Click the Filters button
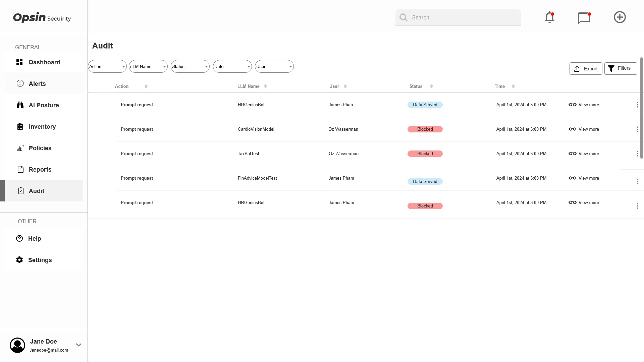 point(621,68)
